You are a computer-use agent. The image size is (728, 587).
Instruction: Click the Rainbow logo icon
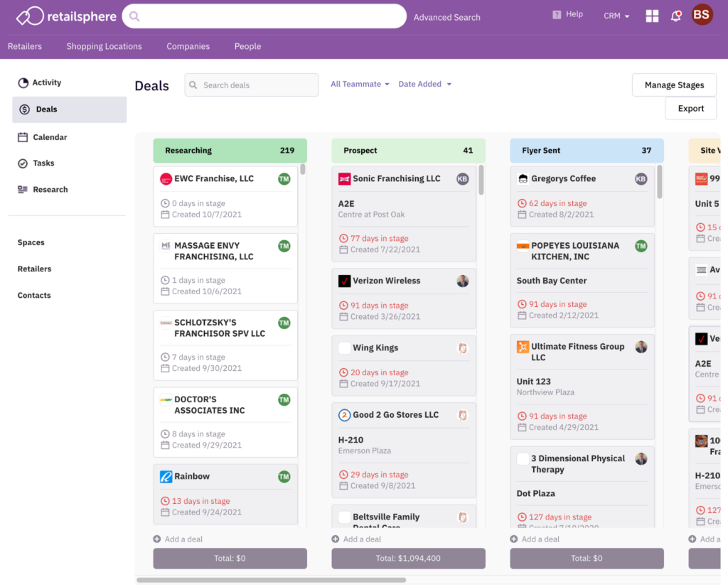[x=166, y=477]
